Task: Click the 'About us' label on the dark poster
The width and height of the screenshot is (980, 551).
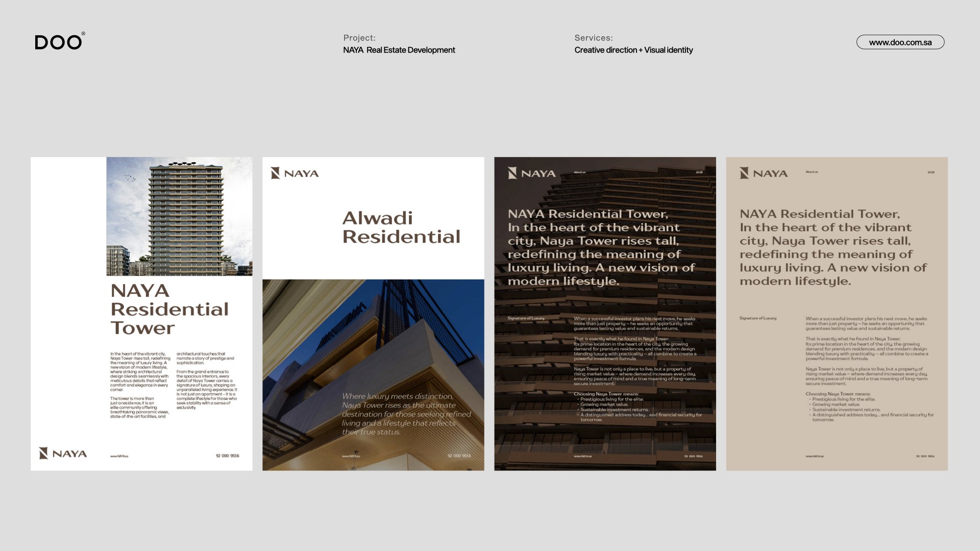Action: 579,172
